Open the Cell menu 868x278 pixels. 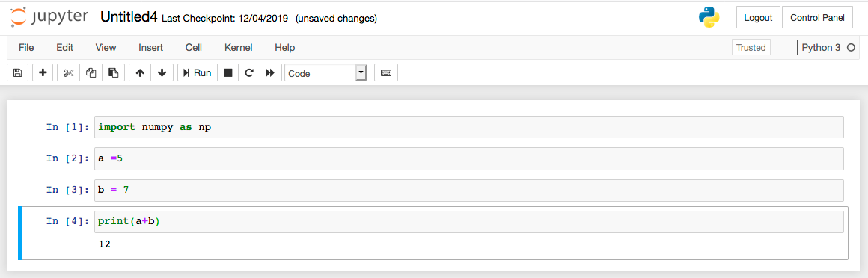tap(194, 48)
